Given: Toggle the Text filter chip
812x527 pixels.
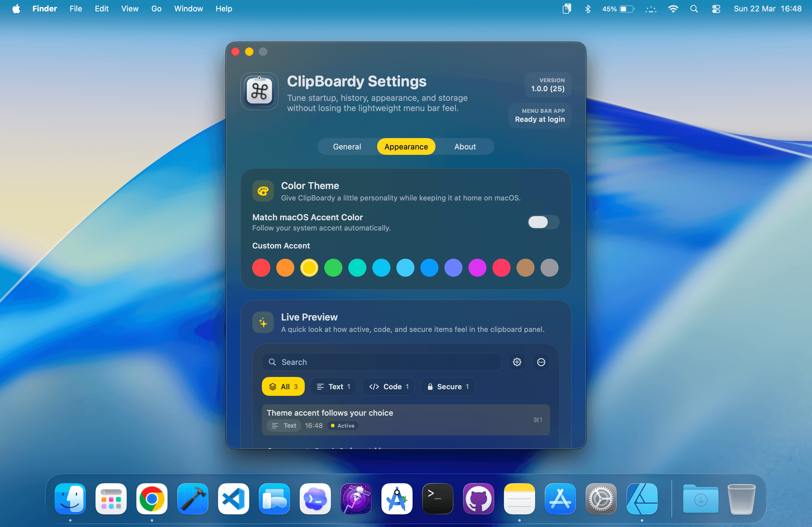Looking at the screenshot, I should click(333, 387).
